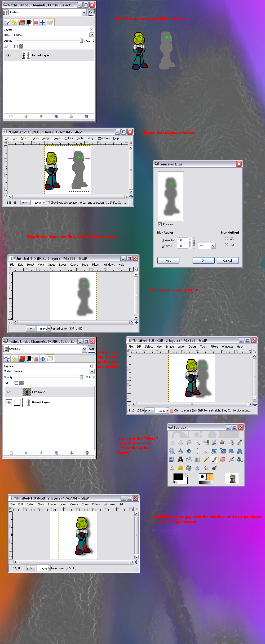This screenshot has height=644, width=265.
Task: Open tab menu arrow beside Layers heading in New Layer dialog
Action: coord(92,366)
